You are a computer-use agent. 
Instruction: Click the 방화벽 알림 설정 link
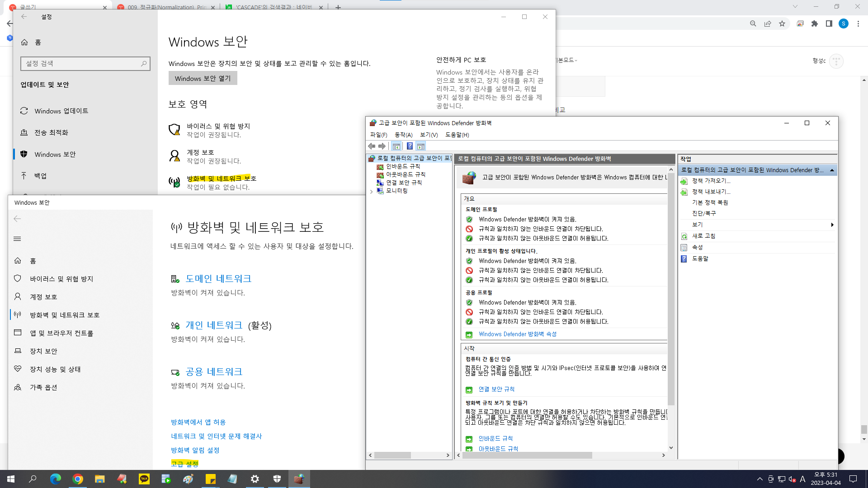(195, 450)
